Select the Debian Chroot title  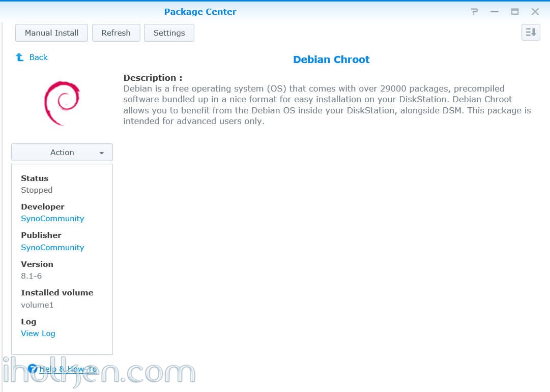[x=331, y=59]
